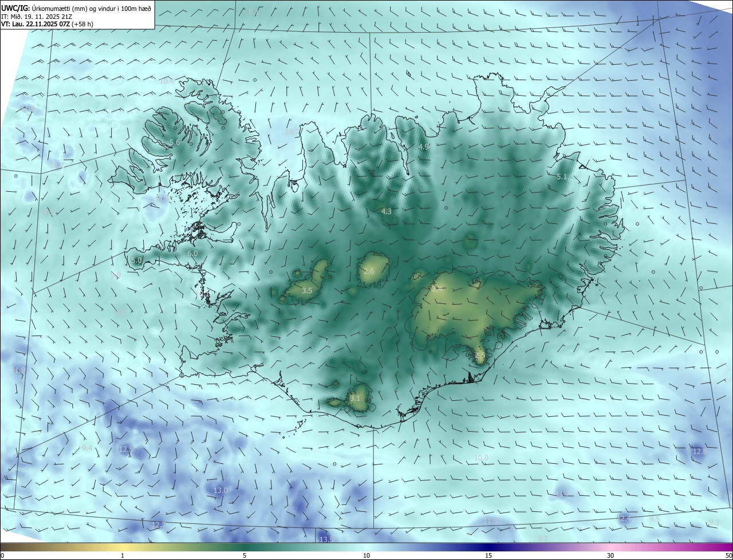Click the 13.5 value above the colour scale
The height and width of the screenshot is (560, 733).
pyautogui.click(x=326, y=540)
